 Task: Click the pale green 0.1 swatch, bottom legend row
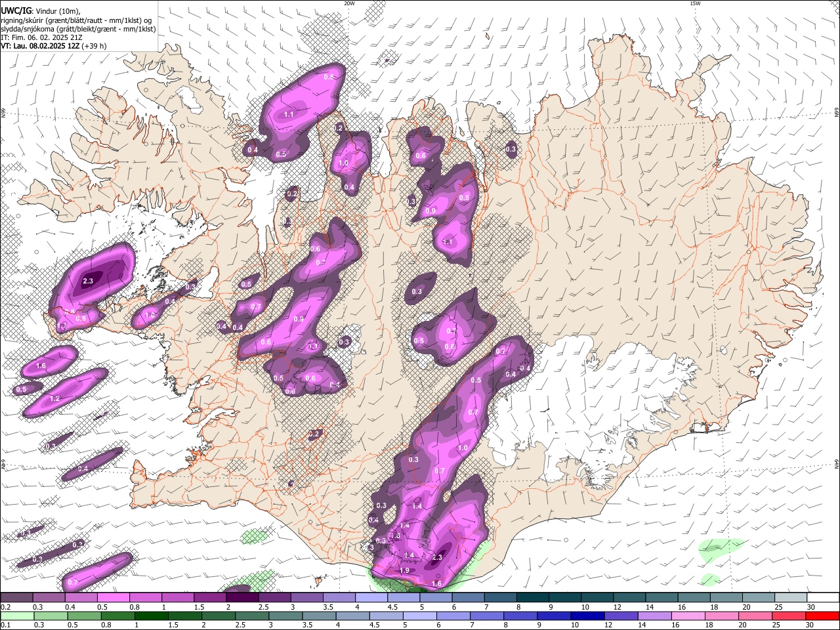coord(16,616)
